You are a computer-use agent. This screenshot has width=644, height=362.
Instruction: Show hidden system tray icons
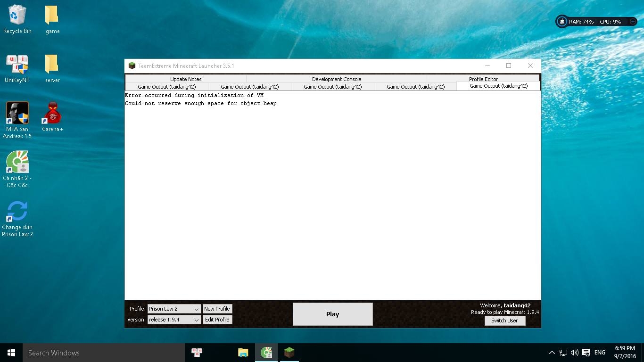point(552,353)
